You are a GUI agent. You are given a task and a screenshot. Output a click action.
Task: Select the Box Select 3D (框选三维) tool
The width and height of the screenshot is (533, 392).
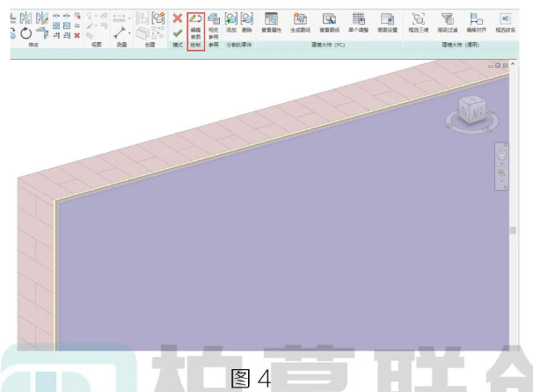(418, 19)
